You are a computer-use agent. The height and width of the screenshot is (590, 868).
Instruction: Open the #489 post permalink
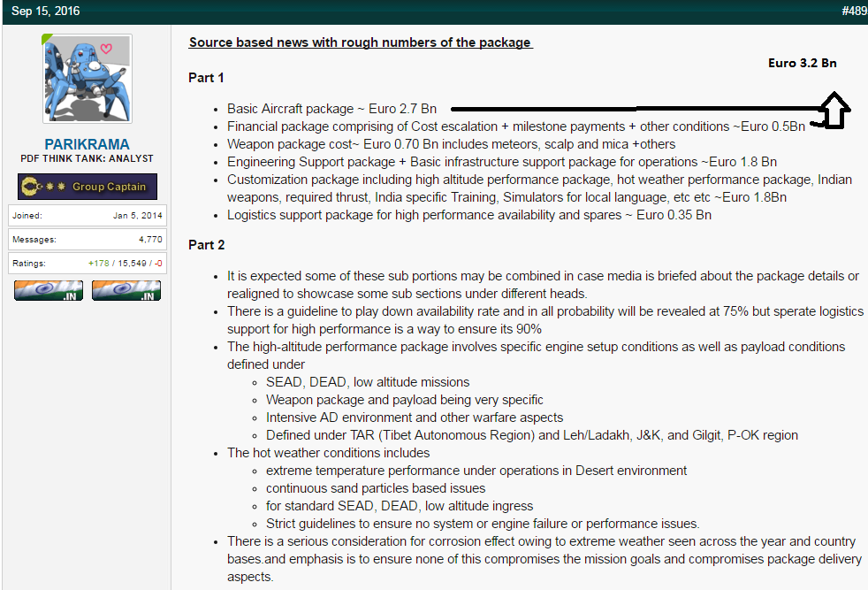tap(854, 11)
